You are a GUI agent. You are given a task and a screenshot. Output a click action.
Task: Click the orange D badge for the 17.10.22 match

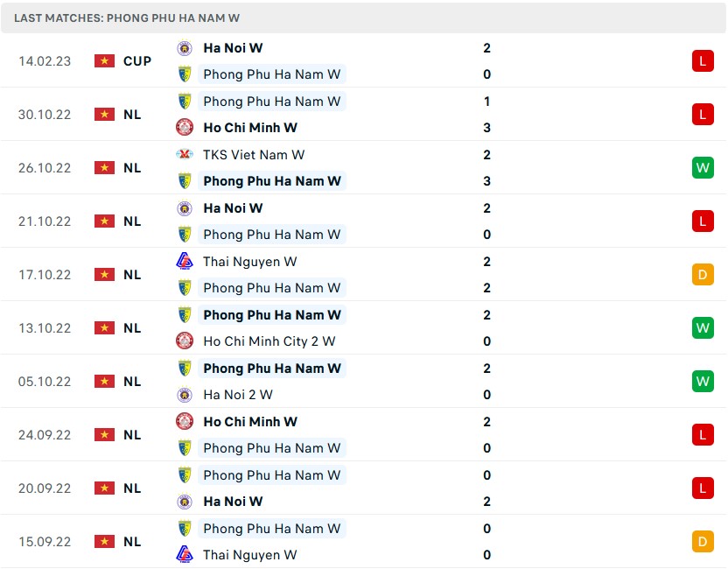(x=703, y=275)
